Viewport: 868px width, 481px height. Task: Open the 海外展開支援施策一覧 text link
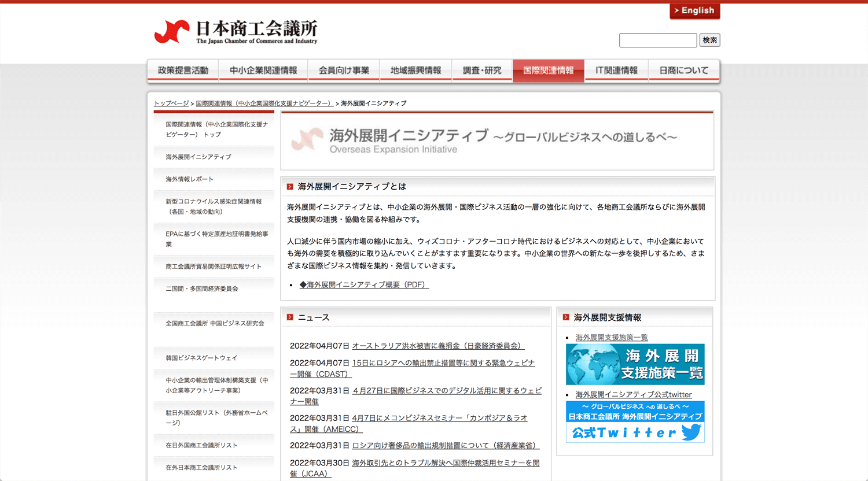[x=612, y=338]
